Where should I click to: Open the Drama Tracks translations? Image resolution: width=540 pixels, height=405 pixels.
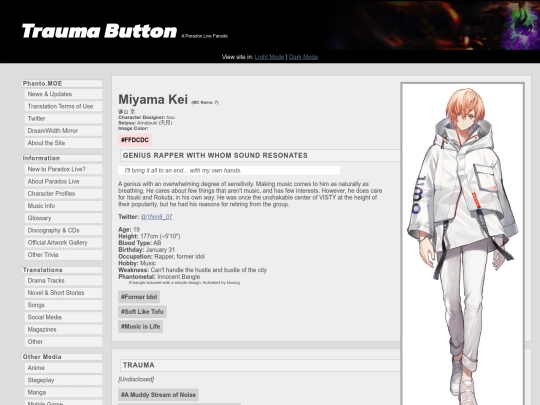pyautogui.click(x=63, y=281)
